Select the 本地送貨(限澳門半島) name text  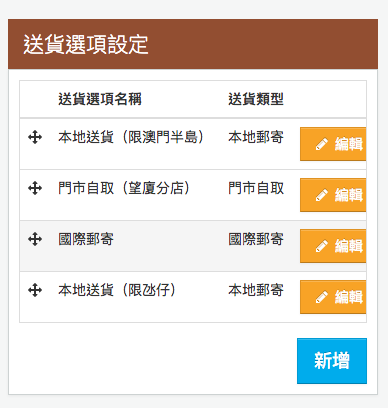(x=131, y=137)
